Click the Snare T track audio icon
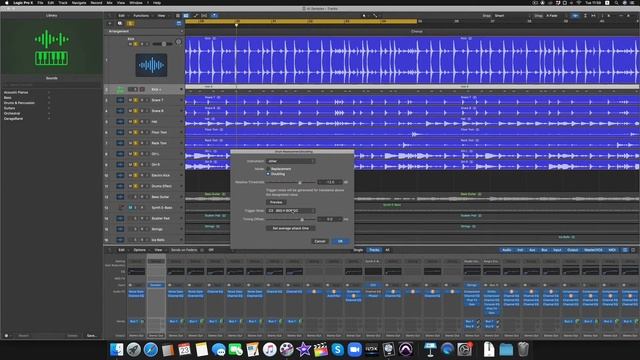This screenshot has width=640, height=360. pyautogui.click(x=120, y=100)
